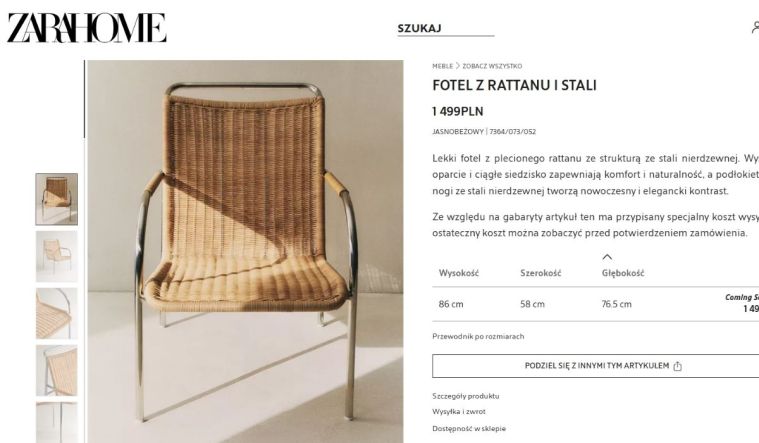
Task: Select the second thumbnail of the white chair
Action: (57, 256)
